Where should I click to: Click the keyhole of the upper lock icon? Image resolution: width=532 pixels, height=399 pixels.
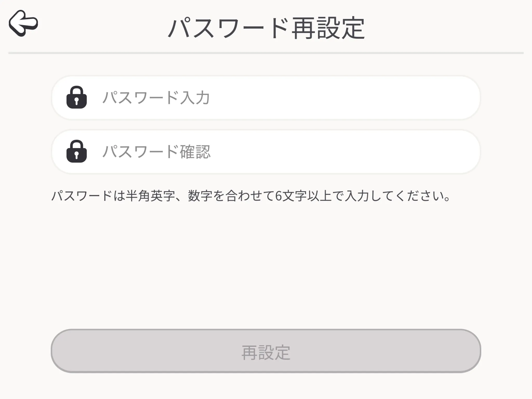(x=77, y=101)
